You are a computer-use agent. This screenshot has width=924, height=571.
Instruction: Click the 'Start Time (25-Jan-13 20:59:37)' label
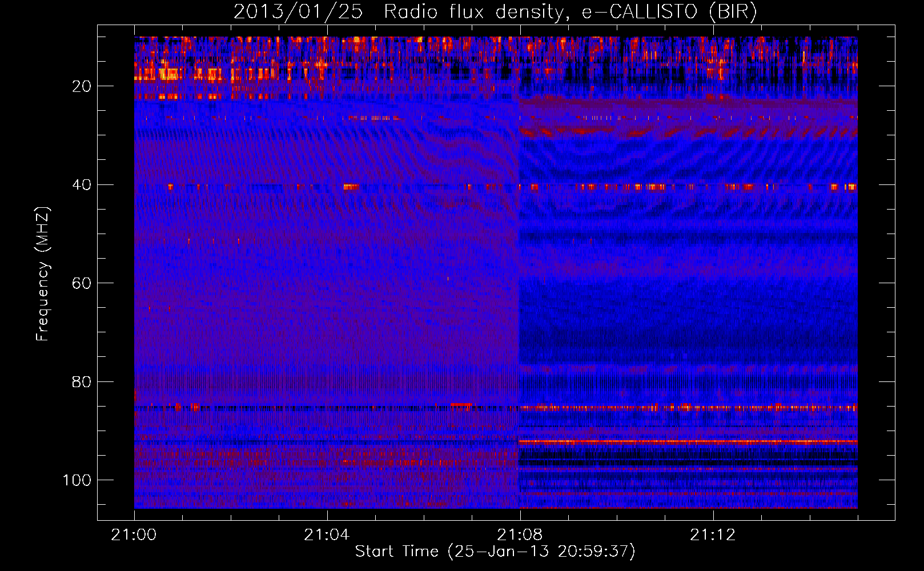pos(495,552)
